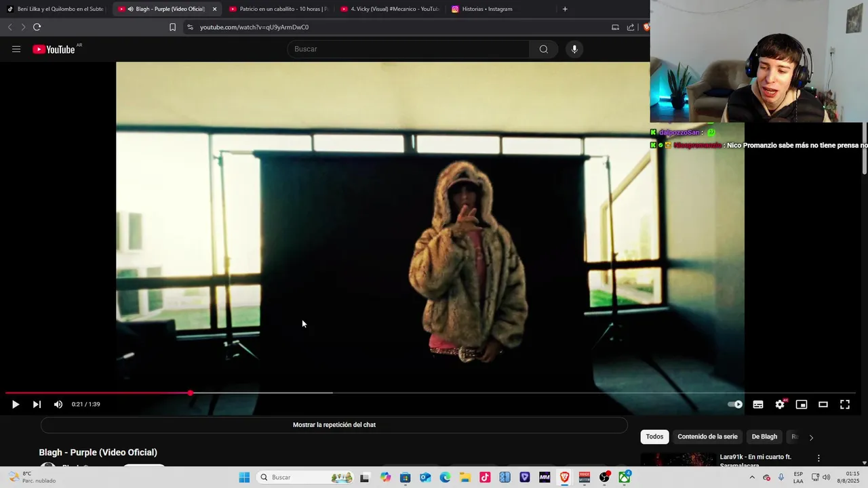
Task: Focus the YouTube Buscar search field
Action: click(408, 49)
